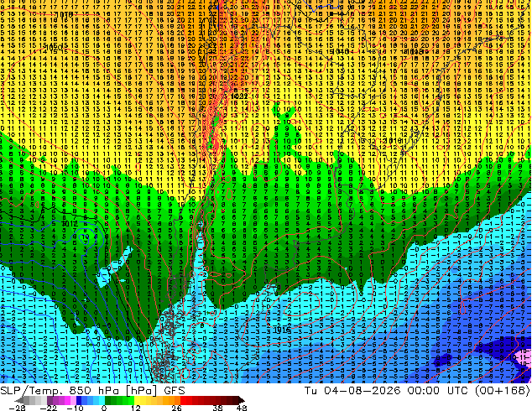532x411 pixels.
Task: Click the '1015' isobar label on map
Action: coord(282,330)
